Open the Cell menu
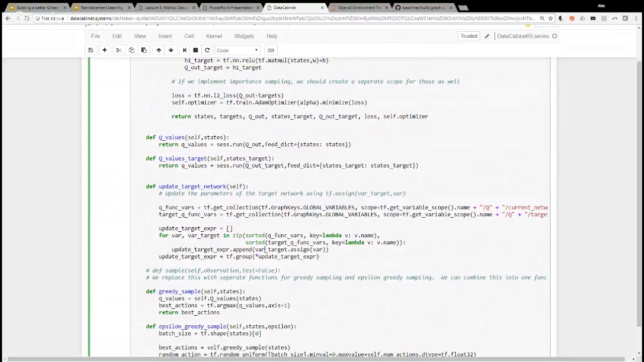Screen dimensions: 644x362 pyautogui.click(x=189, y=36)
